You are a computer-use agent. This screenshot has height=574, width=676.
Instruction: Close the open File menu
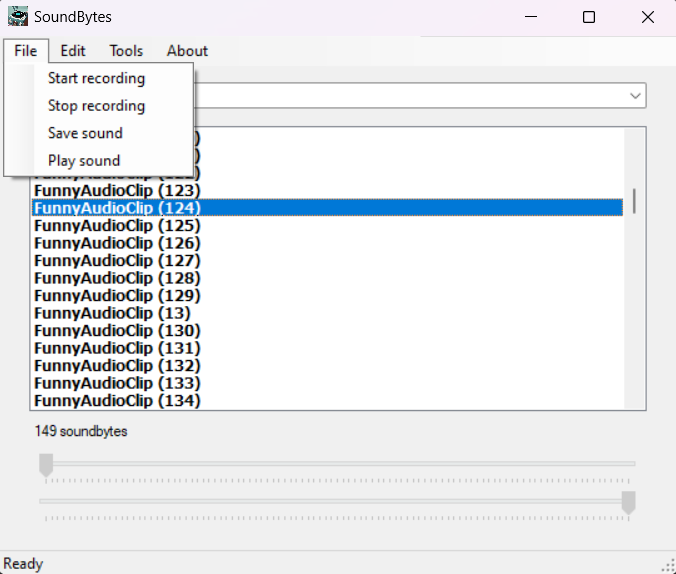pyautogui.click(x=25, y=51)
